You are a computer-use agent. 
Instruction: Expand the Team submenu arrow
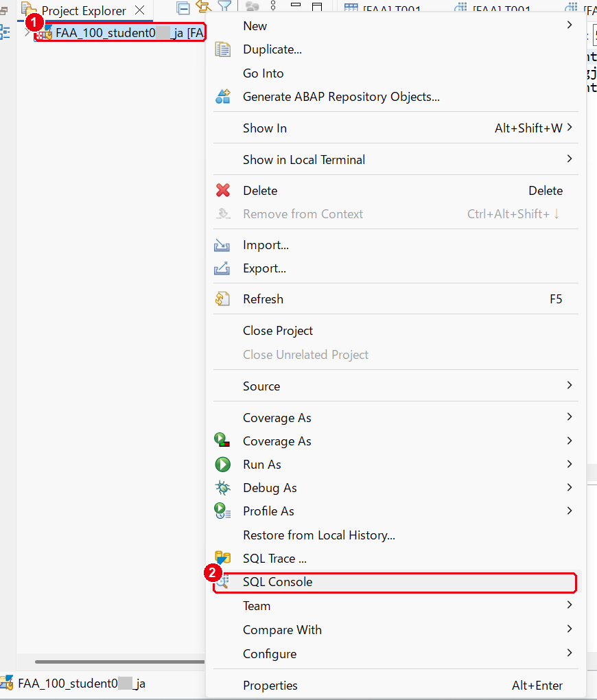570,605
